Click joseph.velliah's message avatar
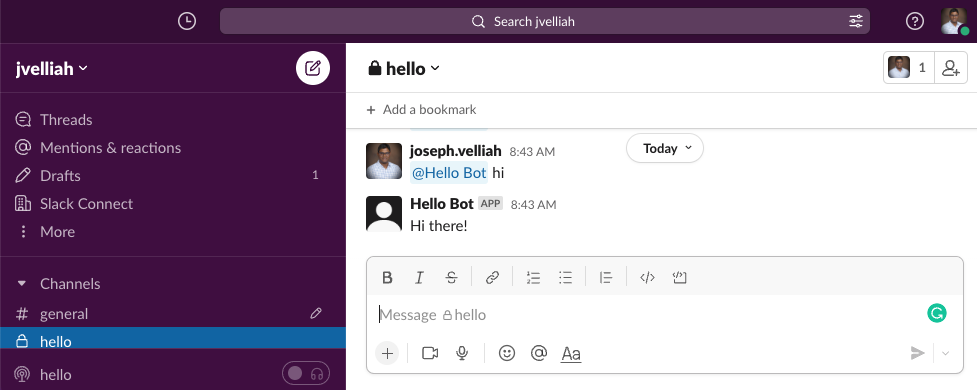The height and width of the screenshot is (390, 977). coord(384,161)
